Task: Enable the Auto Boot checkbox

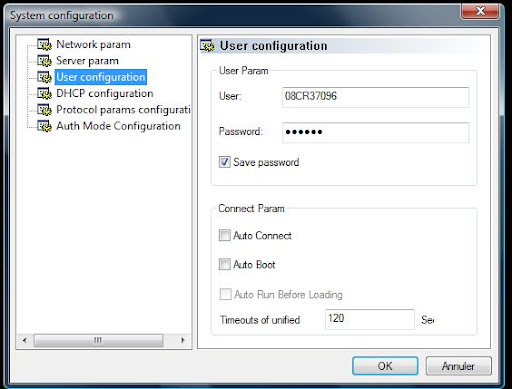Action: pyautogui.click(x=224, y=264)
